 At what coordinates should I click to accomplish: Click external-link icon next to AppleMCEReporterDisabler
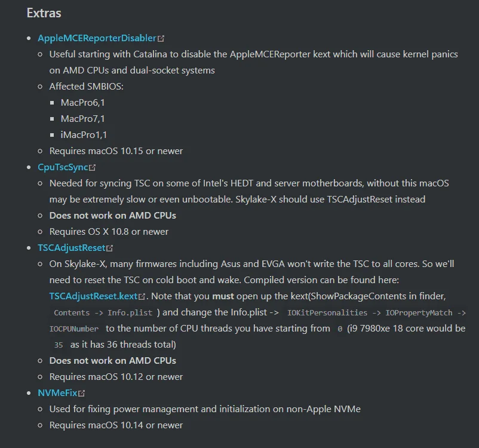161,38
